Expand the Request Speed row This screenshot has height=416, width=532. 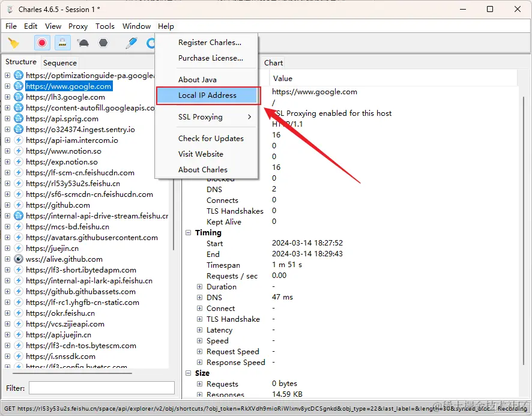(199, 352)
